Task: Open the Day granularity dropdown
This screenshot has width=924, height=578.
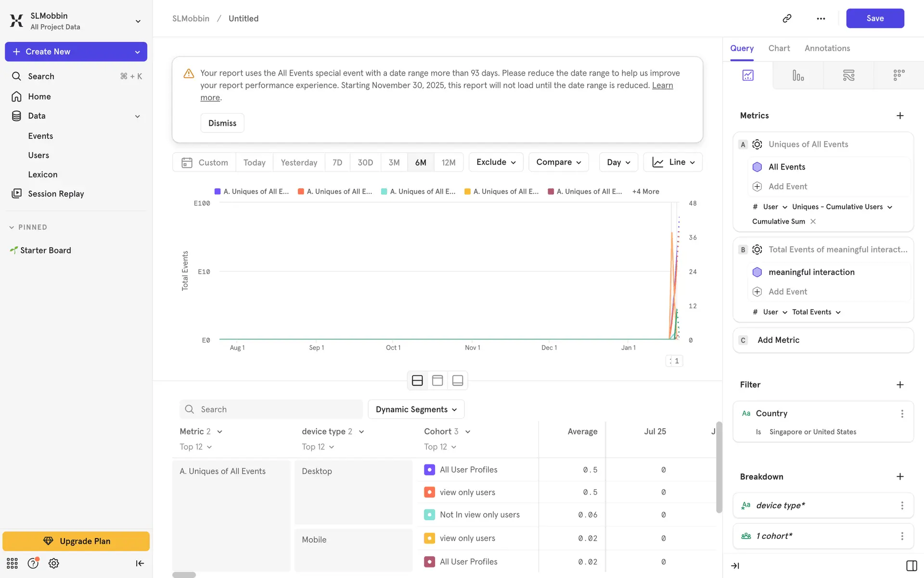Action: pos(618,162)
